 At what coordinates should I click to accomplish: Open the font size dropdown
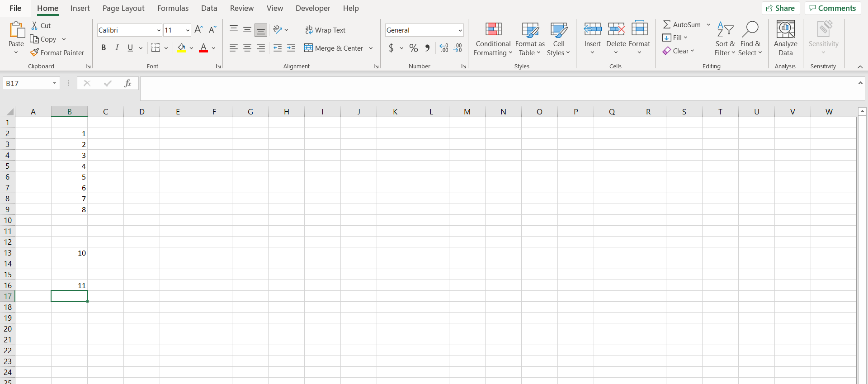[x=188, y=30]
